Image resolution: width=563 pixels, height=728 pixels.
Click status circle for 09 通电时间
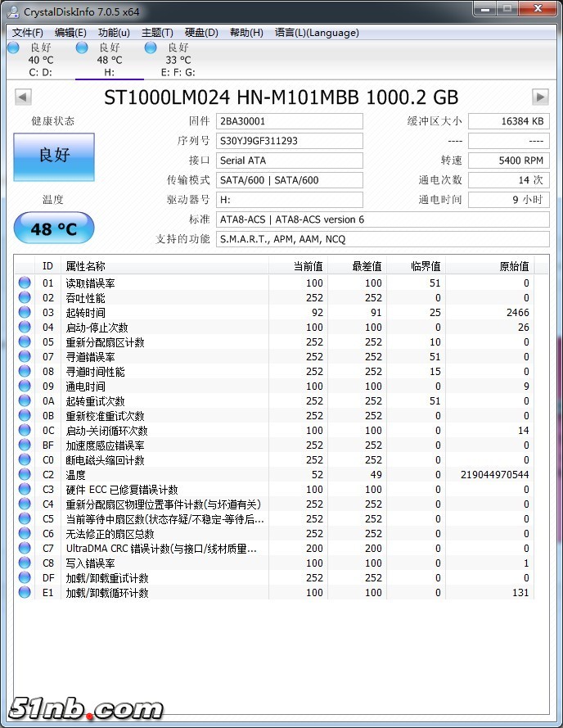coord(25,386)
